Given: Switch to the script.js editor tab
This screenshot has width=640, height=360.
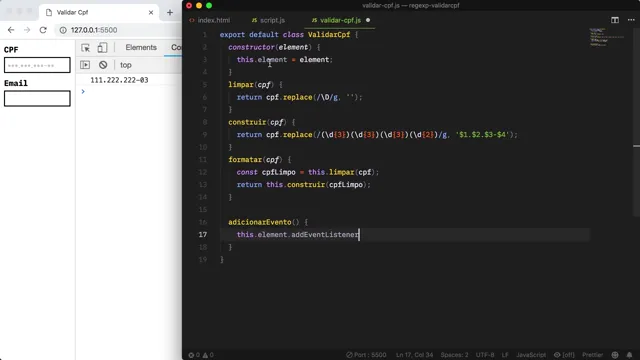Looking at the screenshot, I should pos(269,20).
